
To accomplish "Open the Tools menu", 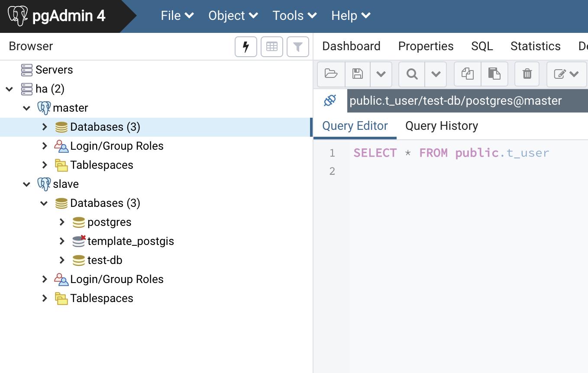I will click(295, 16).
